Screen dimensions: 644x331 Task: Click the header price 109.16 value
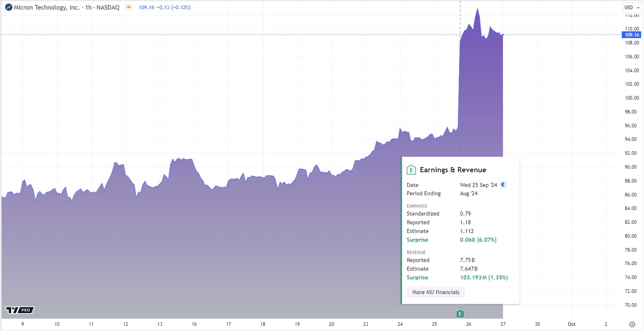tap(146, 8)
